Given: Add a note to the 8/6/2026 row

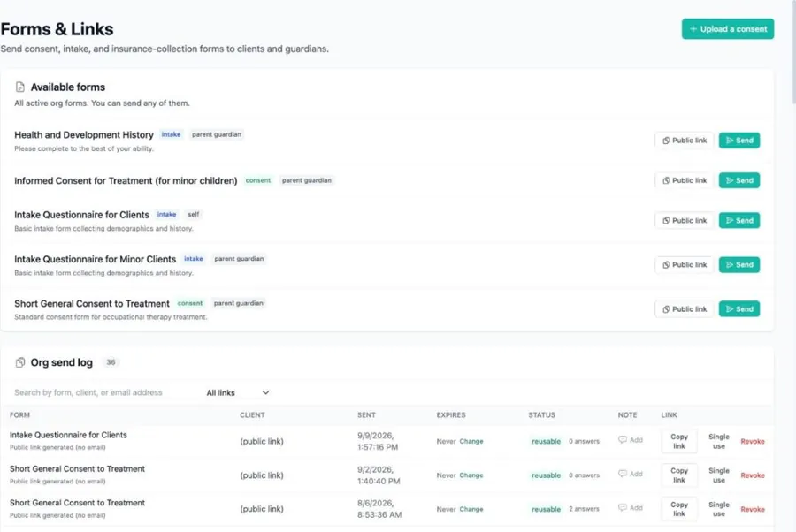Looking at the screenshot, I should [631, 507].
